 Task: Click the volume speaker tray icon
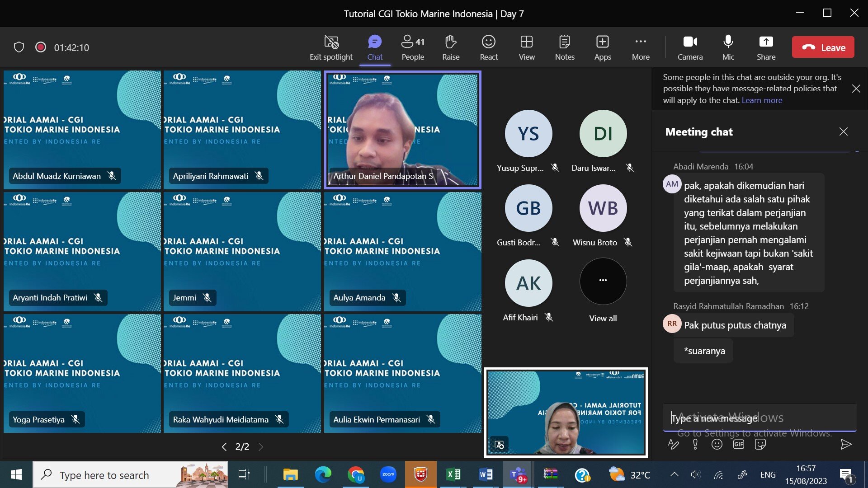[x=696, y=474]
